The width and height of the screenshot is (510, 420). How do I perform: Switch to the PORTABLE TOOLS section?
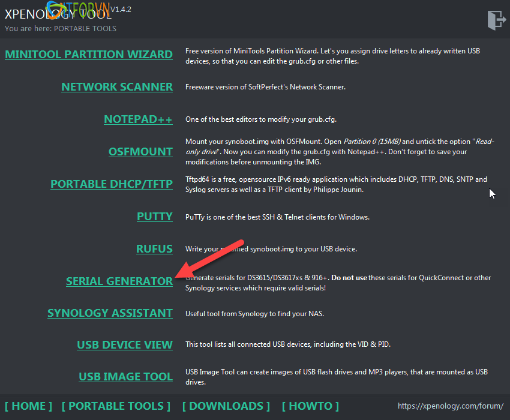tap(116, 406)
